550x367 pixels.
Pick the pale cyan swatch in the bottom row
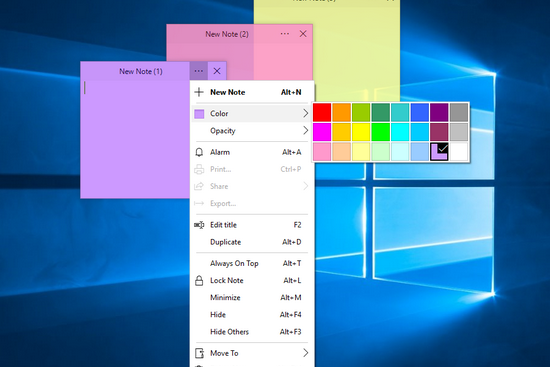400,152
